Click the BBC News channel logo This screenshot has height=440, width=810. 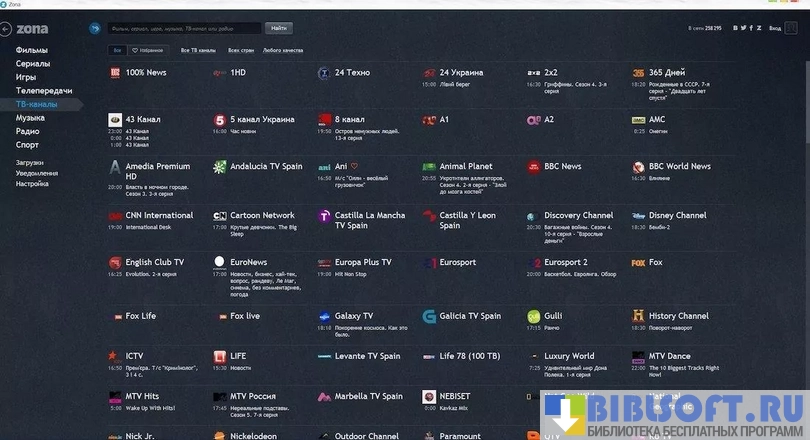(533, 167)
